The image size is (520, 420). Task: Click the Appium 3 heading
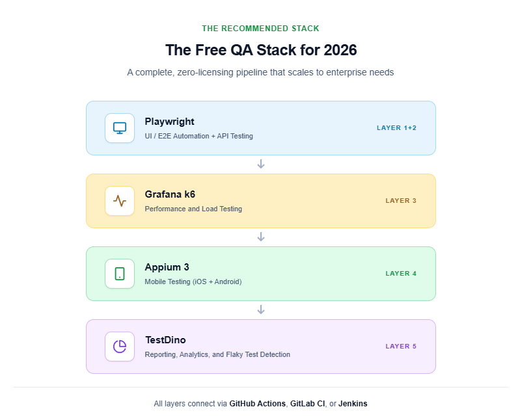pos(167,267)
